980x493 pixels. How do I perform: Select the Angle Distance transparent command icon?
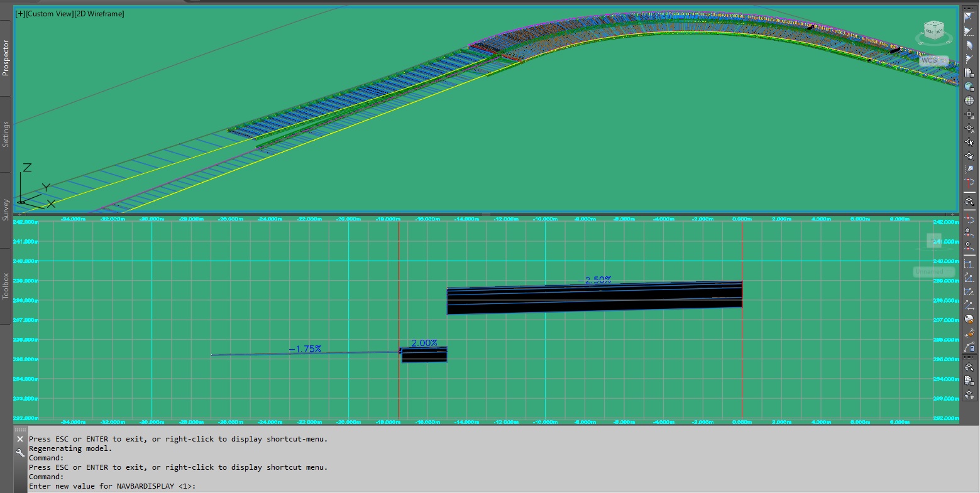tap(969, 18)
